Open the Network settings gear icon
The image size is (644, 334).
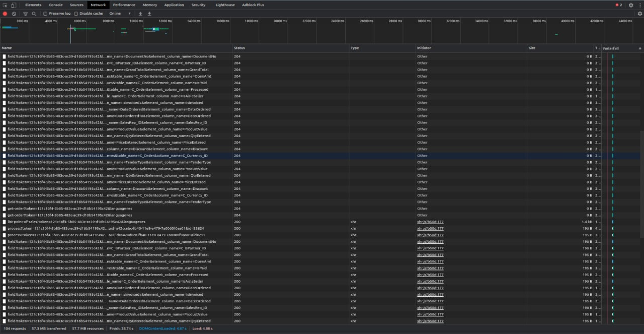click(639, 14)
